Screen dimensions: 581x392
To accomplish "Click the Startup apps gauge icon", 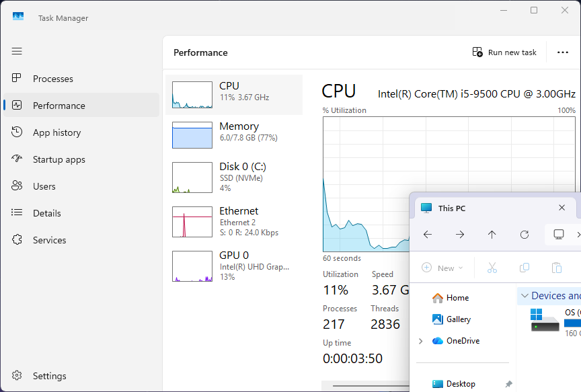I will (17, 159).
